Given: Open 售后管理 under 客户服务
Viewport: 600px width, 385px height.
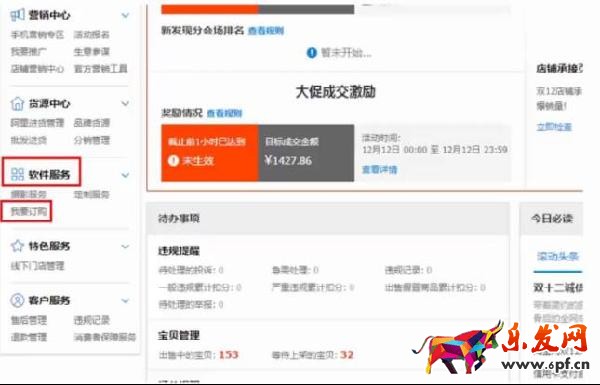Looking at the screenshot, I should click(29, 320).
